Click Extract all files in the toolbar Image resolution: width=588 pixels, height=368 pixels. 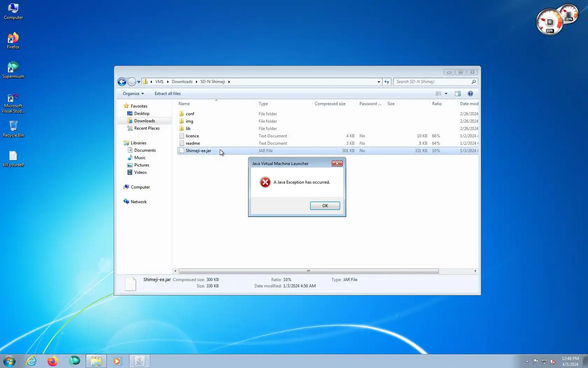click(168, 94)
